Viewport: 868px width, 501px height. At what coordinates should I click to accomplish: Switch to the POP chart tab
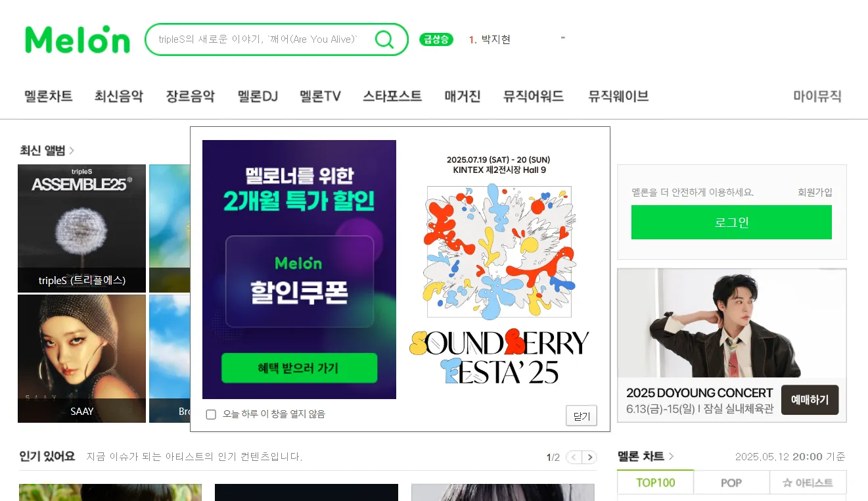731,483
